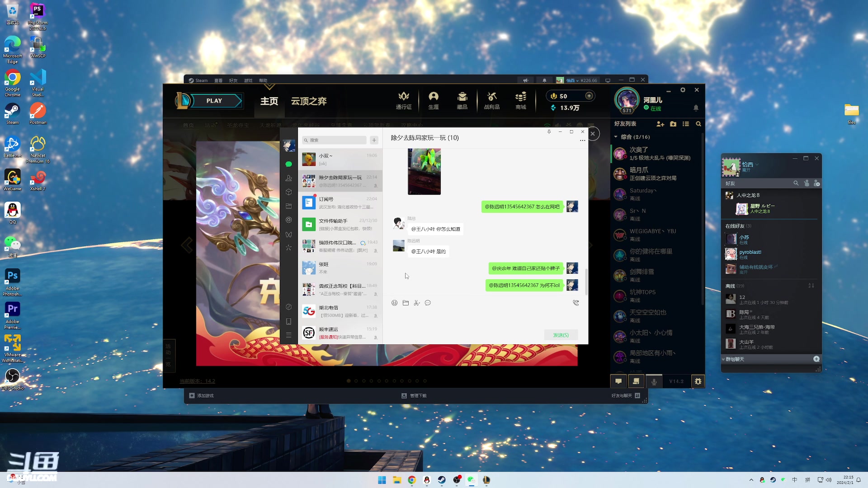Click the League client PLAY button

click(x=214, y=101)
